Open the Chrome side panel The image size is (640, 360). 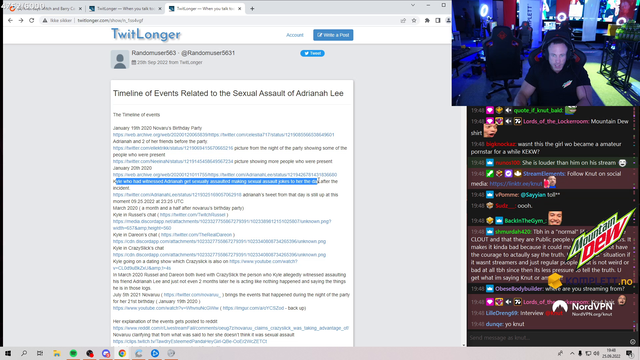pos(438,20)
